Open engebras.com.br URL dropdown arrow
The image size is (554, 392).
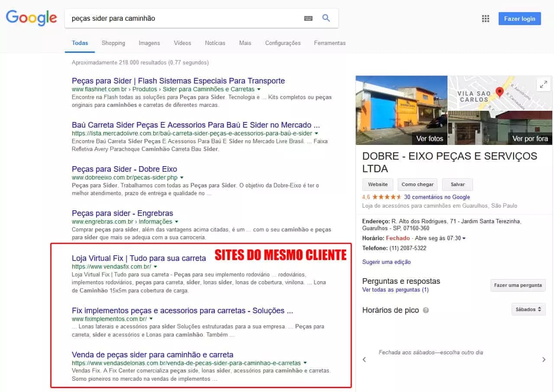coord(176,222)
